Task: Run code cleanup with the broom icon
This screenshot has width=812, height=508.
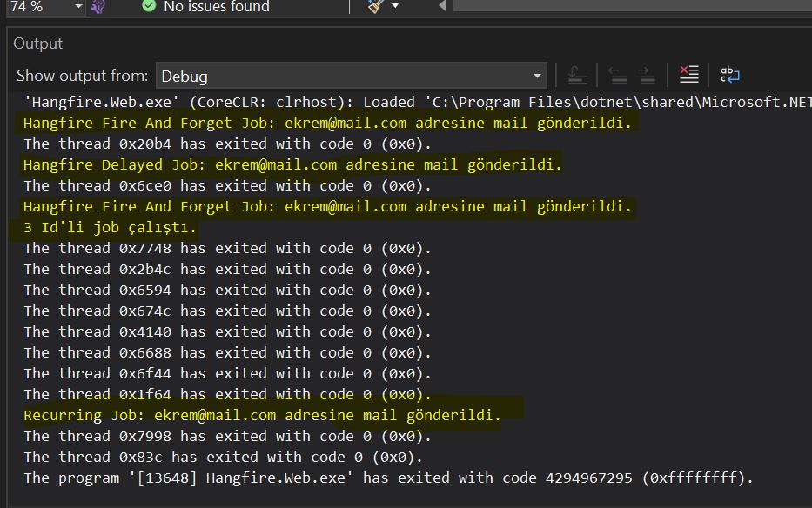Action: [x=375, y=7]
